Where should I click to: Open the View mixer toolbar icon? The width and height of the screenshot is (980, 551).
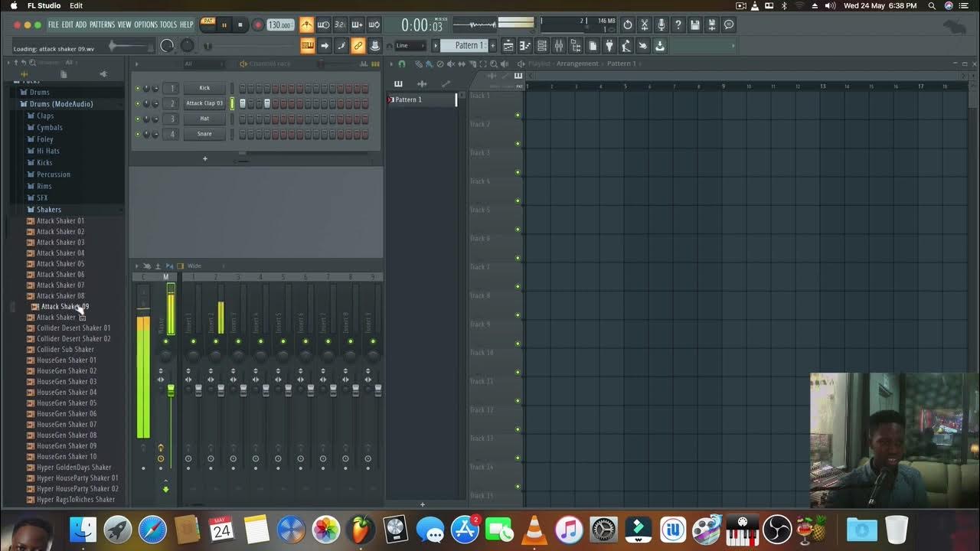click(x=559, y=46)
